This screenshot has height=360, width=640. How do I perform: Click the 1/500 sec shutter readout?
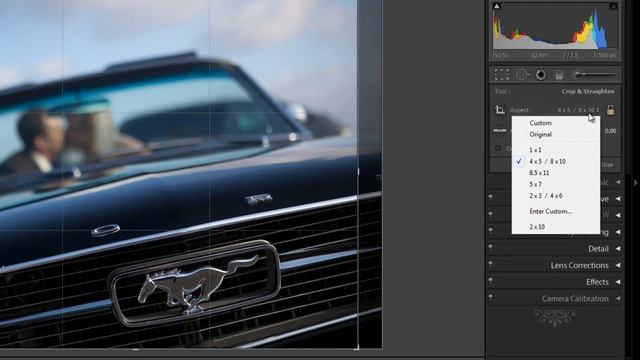point(604,55)
